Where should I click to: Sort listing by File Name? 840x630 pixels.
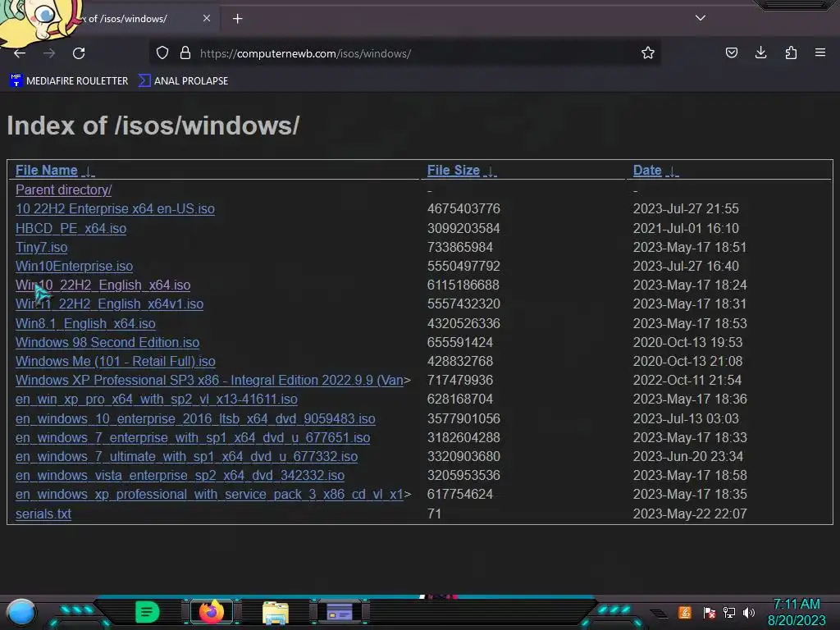(x=47, y=171)
